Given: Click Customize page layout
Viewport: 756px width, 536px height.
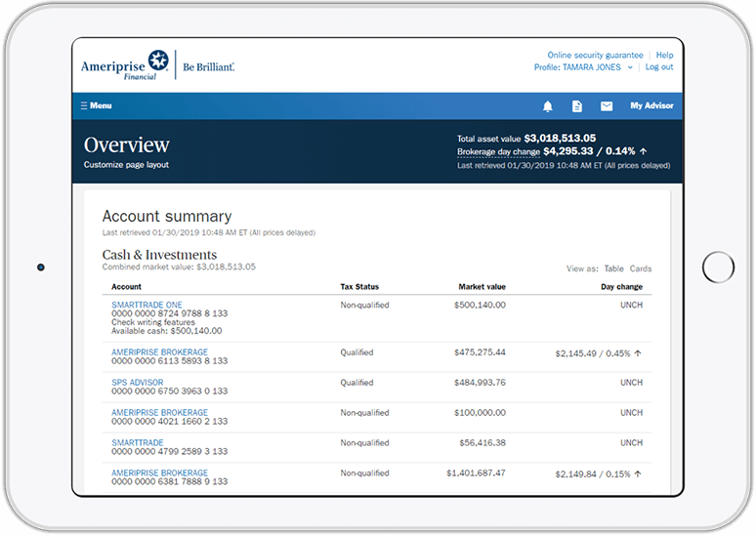Looking at the screenshot, I should 126,165.
